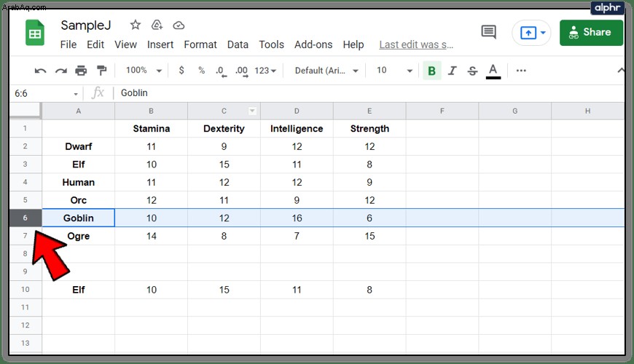Open the Data menu
This screenshot has width=634, height=364.
click(238, 44)
